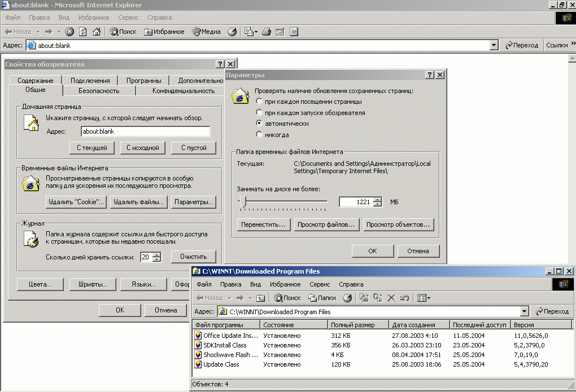576x392 pixels.
Task: Click disk space slider thumb
Action: pos(243,201)
